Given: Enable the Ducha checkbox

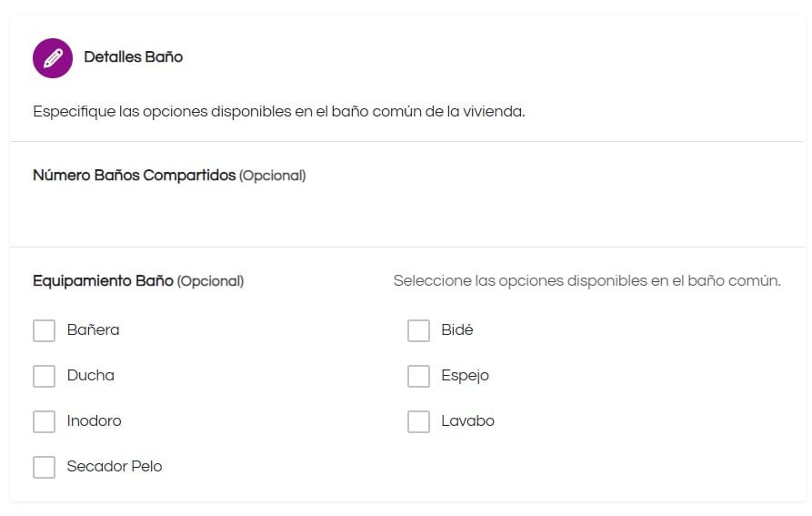Looking at the screenshot, I should click(x=44, y=376).
